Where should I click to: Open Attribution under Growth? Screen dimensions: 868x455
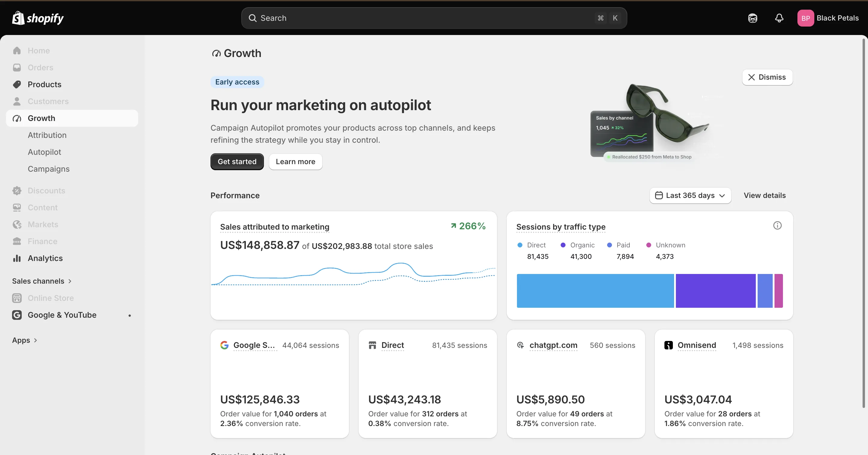[47, 135]
